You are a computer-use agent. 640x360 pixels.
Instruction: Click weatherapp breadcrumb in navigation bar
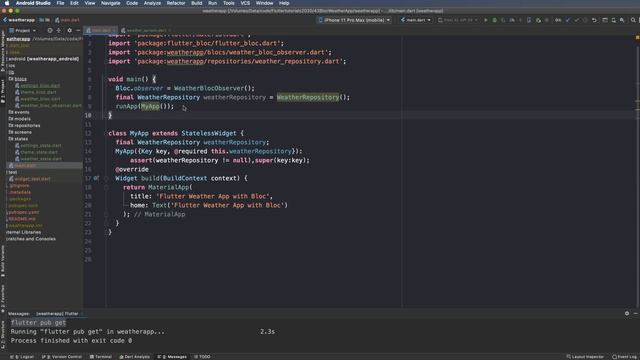point(19,20)
